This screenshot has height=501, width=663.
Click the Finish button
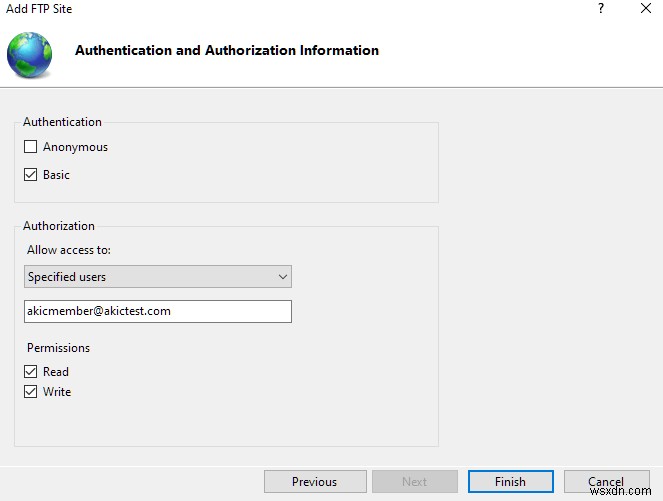point(510,482)
